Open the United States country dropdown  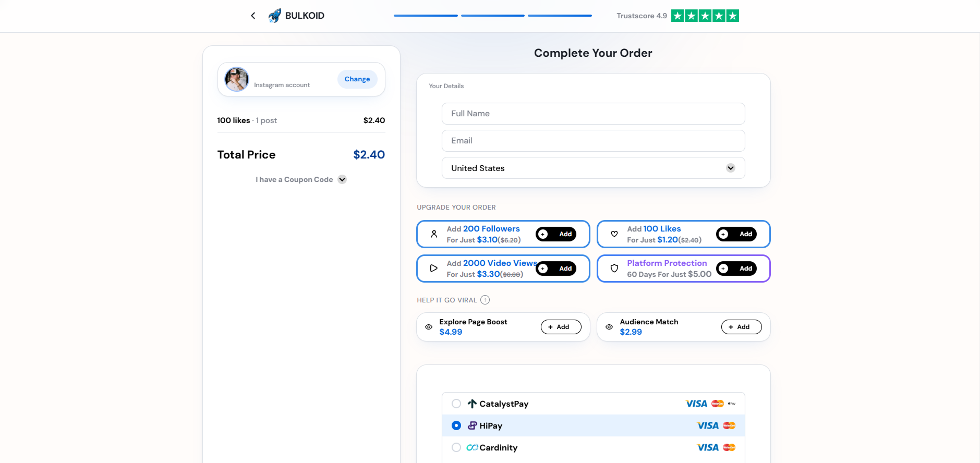tap(593, 168)
